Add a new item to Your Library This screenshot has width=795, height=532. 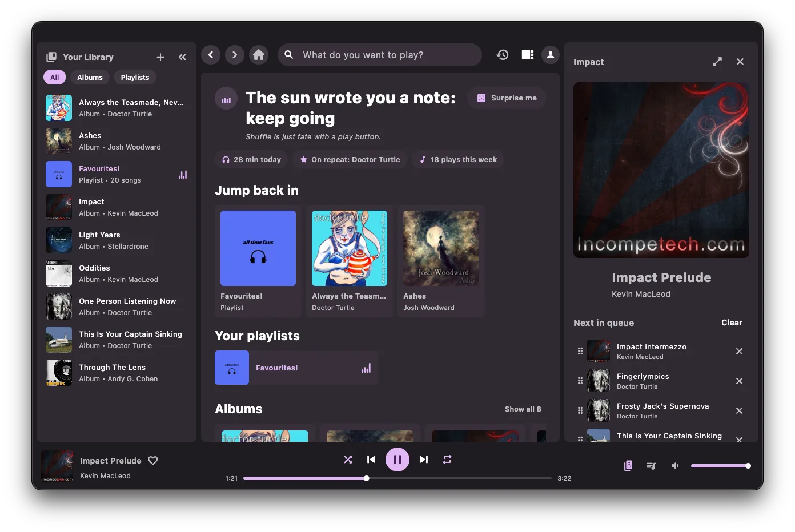160,57
